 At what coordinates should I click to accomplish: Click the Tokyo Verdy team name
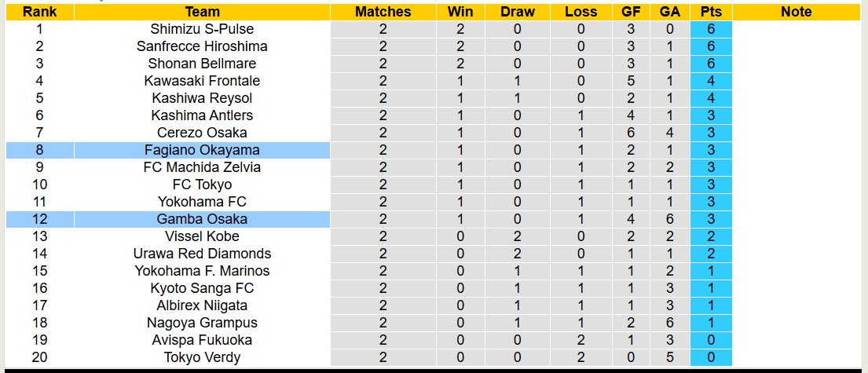202,357
